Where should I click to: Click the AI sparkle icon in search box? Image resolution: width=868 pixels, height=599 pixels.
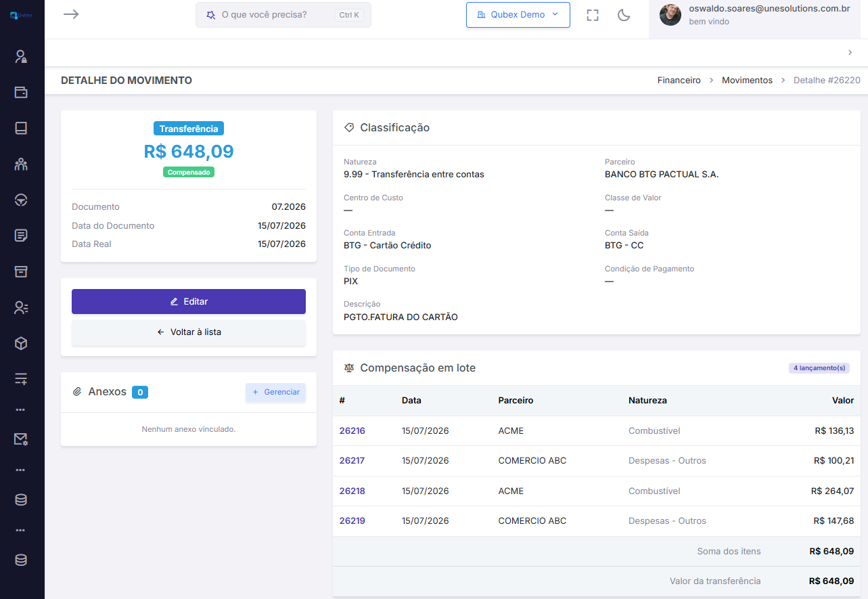(211, 15)
